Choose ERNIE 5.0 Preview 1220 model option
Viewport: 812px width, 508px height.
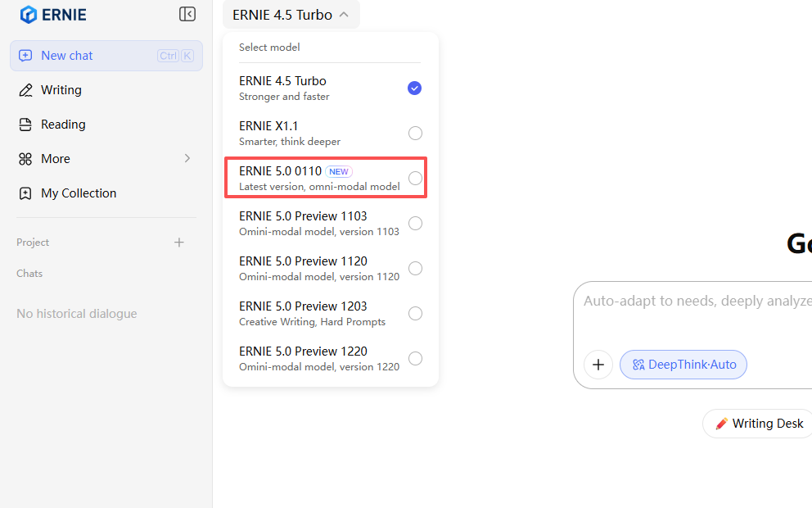click(319, 358)
